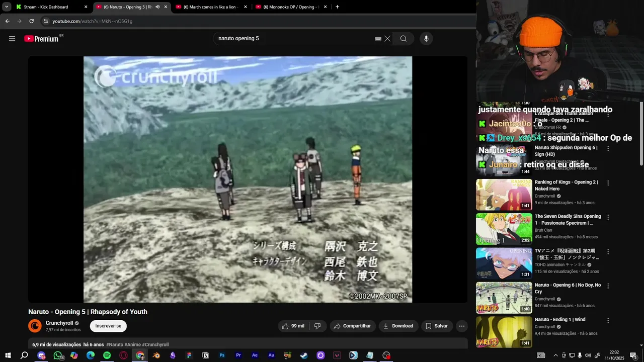Mute the Naruto Opening 5 tab audio
Viewport: 644px width, 362px height.
(157, 7)
